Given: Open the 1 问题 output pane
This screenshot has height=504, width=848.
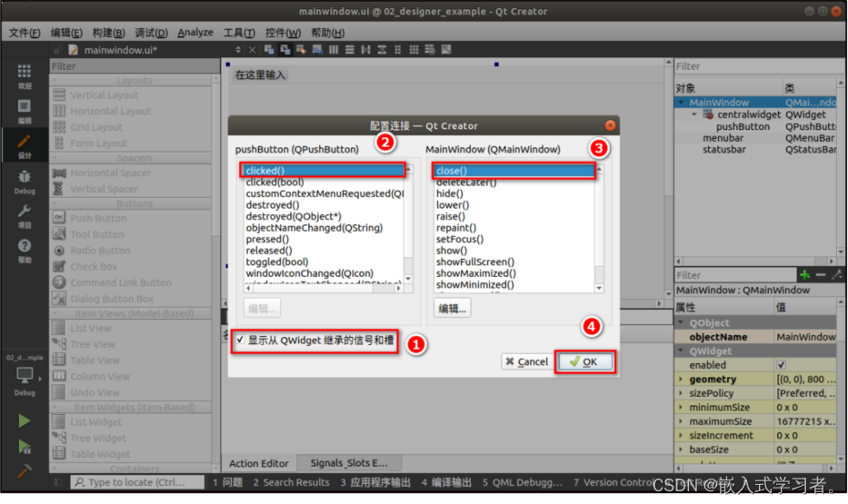Looking at the screenshot, I should pyautogui.click(x=228, y=482).
